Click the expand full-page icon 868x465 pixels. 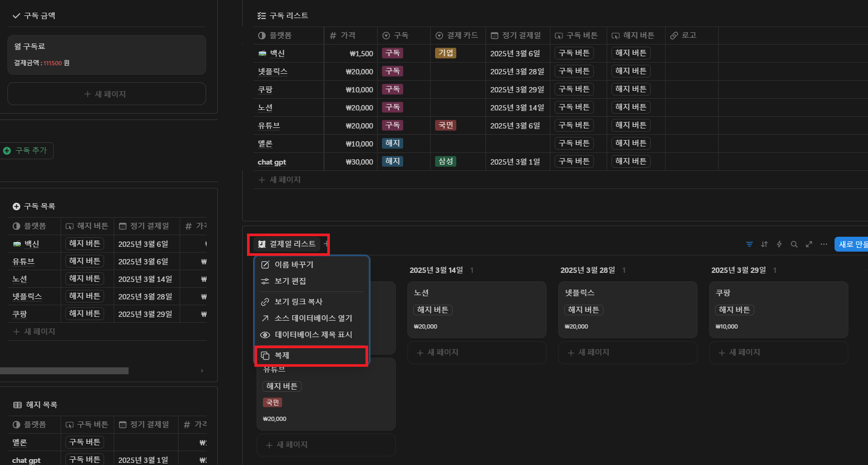pyautogui.click(x=809, y=244)
